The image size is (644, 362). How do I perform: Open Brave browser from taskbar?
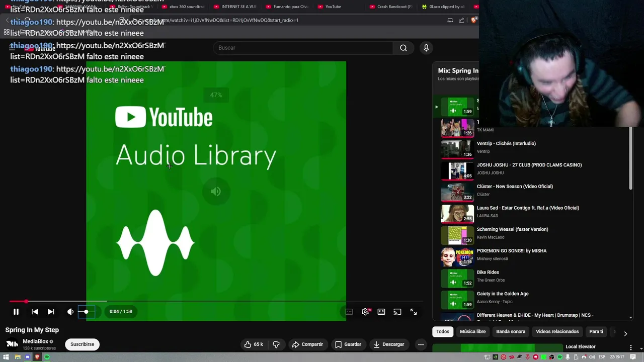[37, 357]
